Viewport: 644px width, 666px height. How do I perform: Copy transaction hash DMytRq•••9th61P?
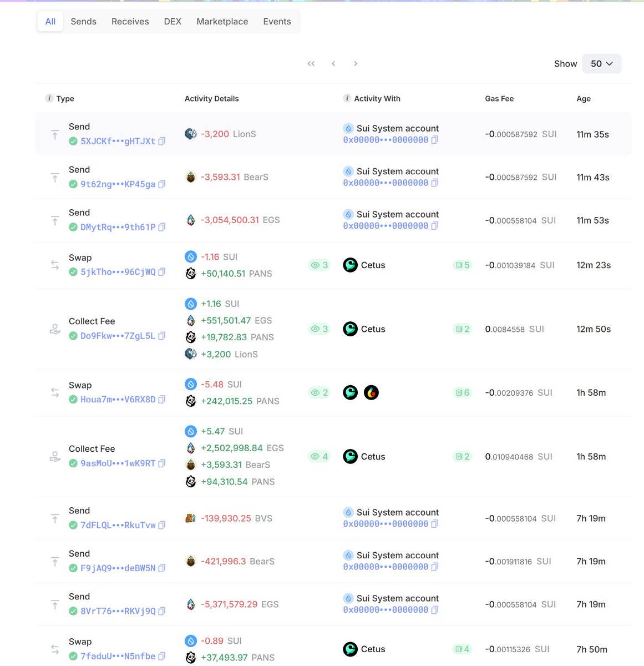[162, 227]
